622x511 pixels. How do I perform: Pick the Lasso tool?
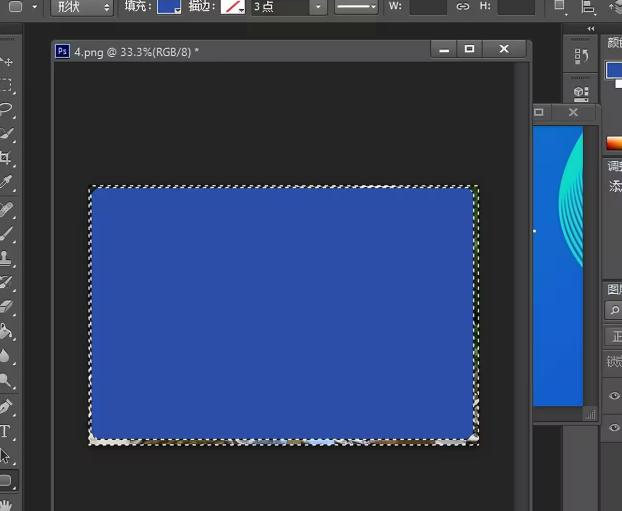pos(7,109)
